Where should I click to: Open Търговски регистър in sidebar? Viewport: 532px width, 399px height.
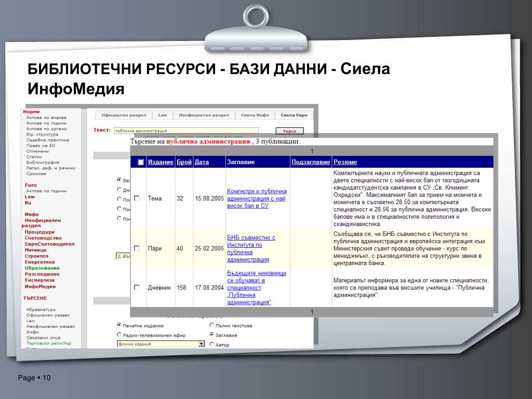pos(49,343)
